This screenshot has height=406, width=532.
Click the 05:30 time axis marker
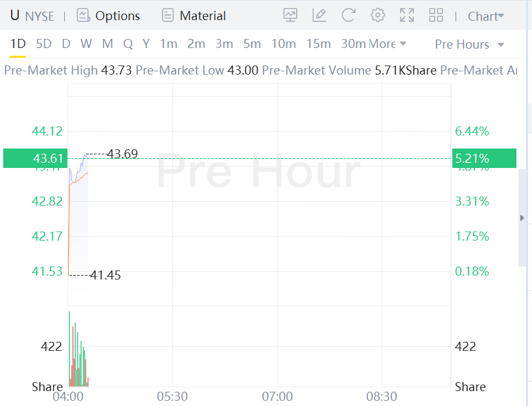point(172,396)
